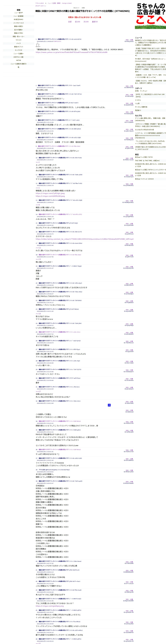Open the i.imgur.com/bIKRULW.jpeg image link
Image resolution: width=166 pixels, height=644 pixels.
[50, 196]
